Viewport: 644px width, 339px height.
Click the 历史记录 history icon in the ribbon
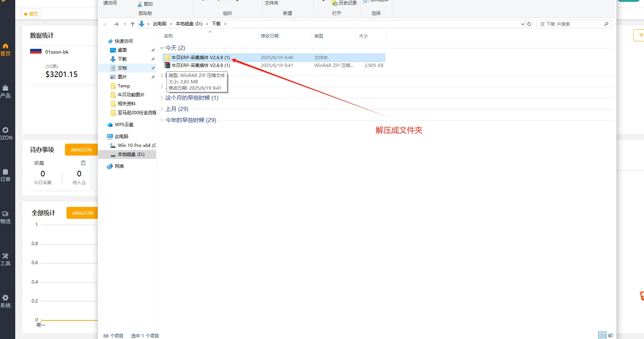pyautogui.click(x=335, y=3)
